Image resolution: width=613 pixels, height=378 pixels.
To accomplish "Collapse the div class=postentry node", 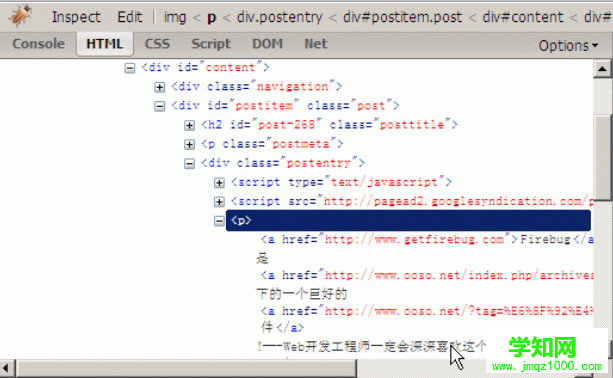I will 189,163.
